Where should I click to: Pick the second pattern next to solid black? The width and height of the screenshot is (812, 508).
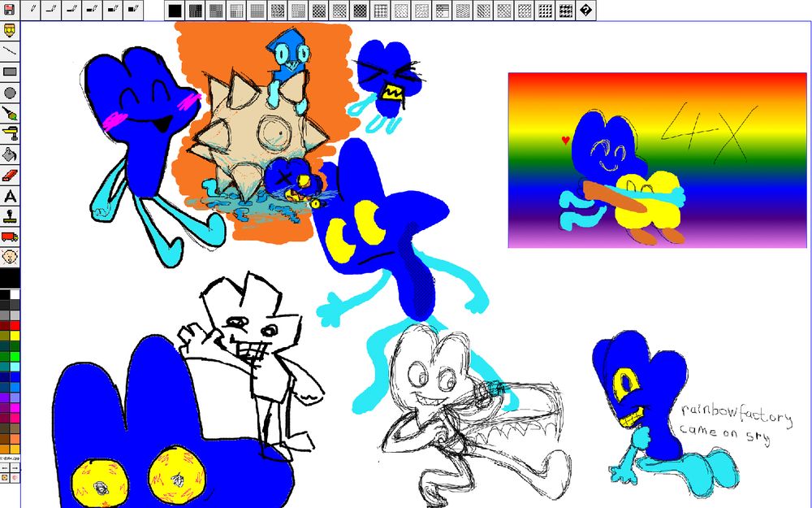pos(196,11)
